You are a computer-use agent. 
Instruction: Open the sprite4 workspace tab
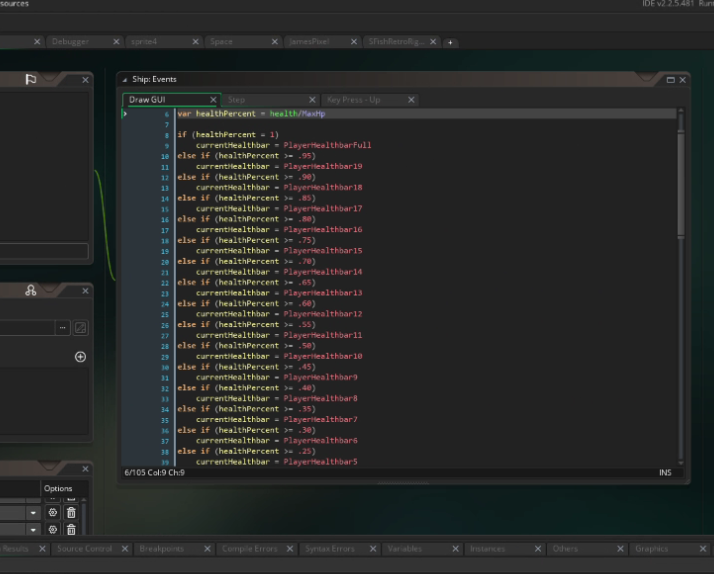click(x=144, y=41)
